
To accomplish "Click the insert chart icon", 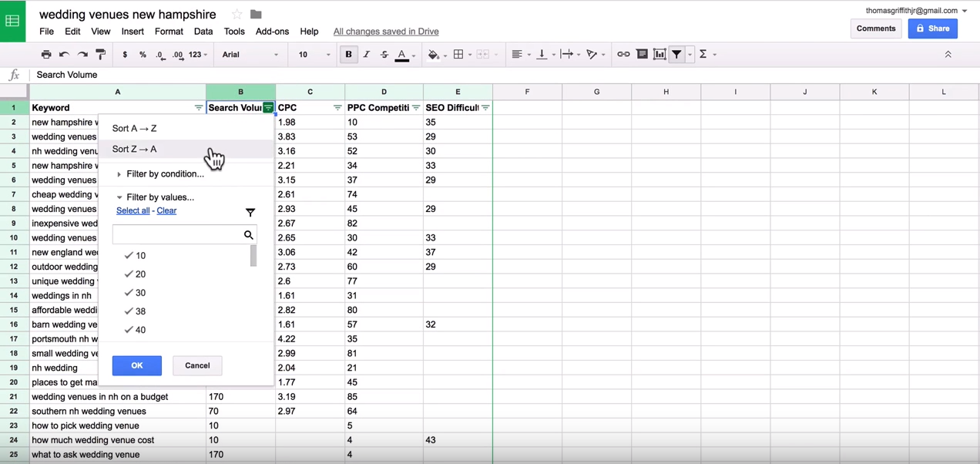I will pos(659,55).
